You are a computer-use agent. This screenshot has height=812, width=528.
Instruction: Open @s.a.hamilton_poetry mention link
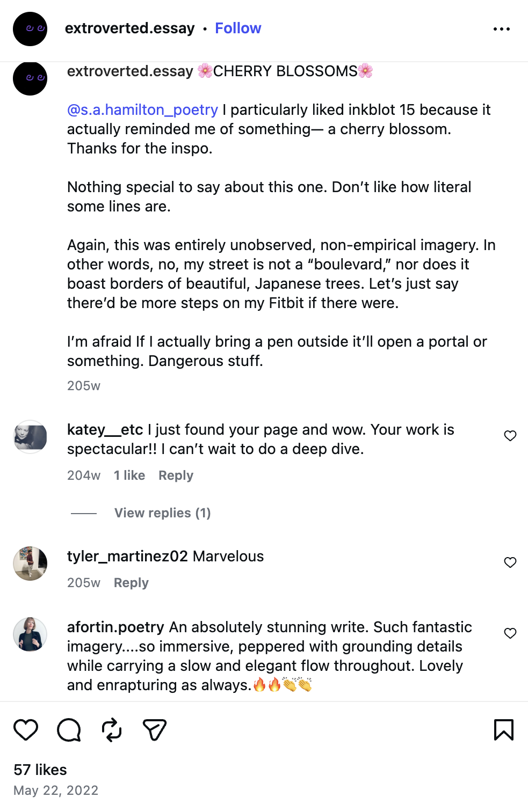[x=142, y=109]
